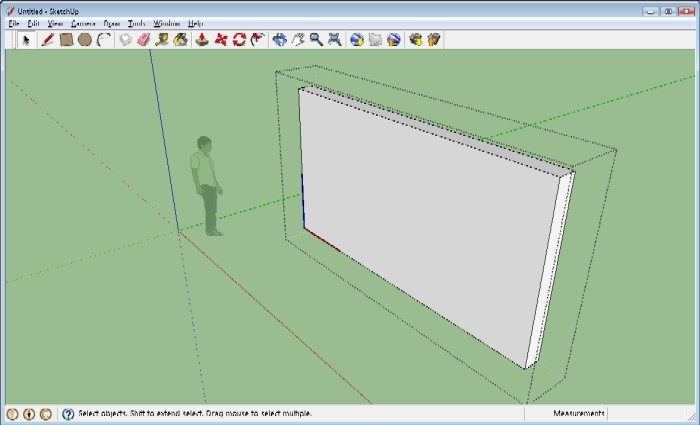Choose the Arc tool
The width and height of the screenshot is (700, 425).
tap(104, 40)
